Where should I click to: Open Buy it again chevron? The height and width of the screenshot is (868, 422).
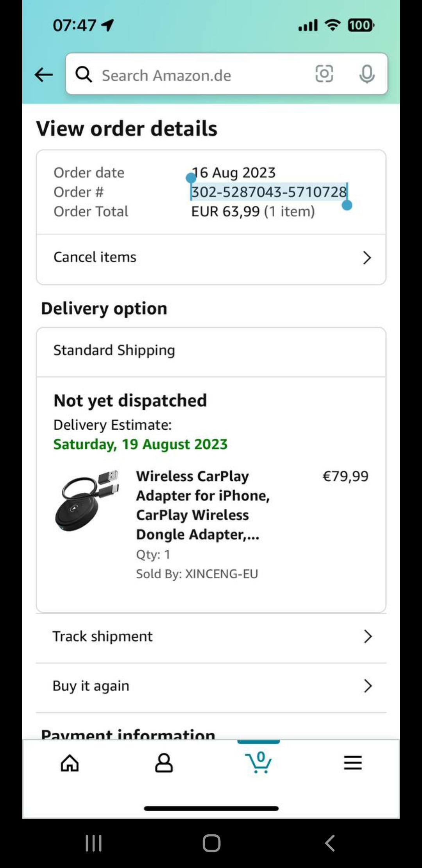367,686
